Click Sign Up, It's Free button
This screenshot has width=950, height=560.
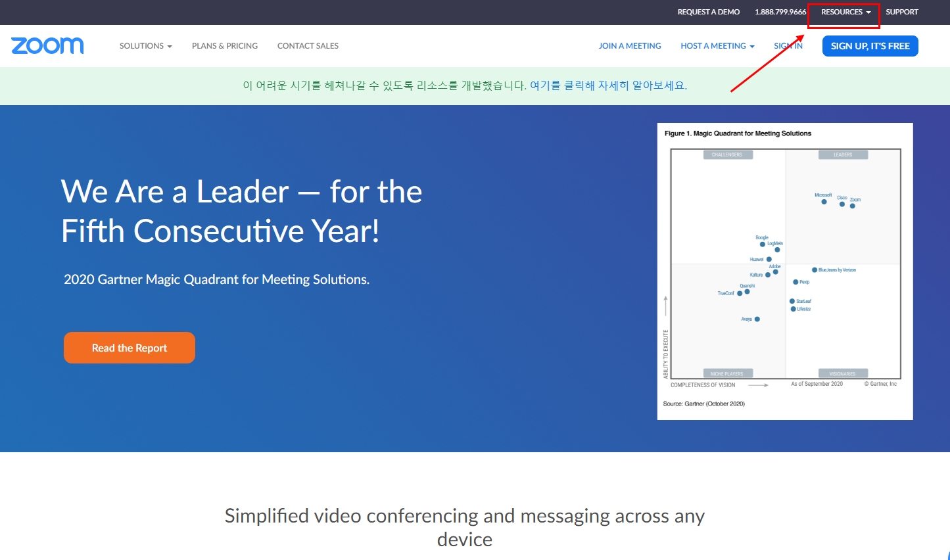pyautogui.click(x=870, y=46)
